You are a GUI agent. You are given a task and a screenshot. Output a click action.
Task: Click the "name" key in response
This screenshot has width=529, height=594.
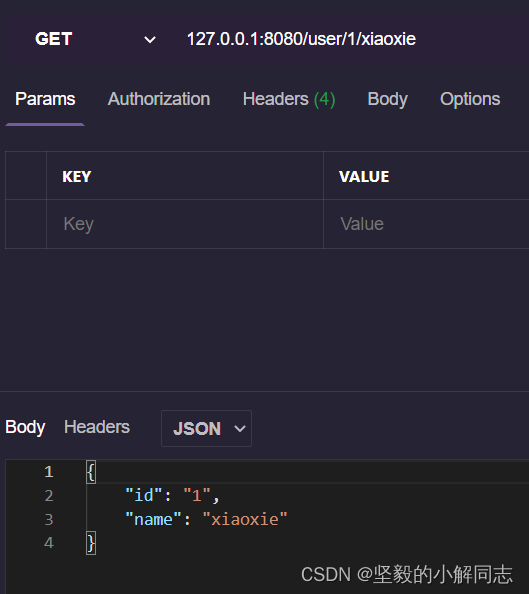[153, 519]
